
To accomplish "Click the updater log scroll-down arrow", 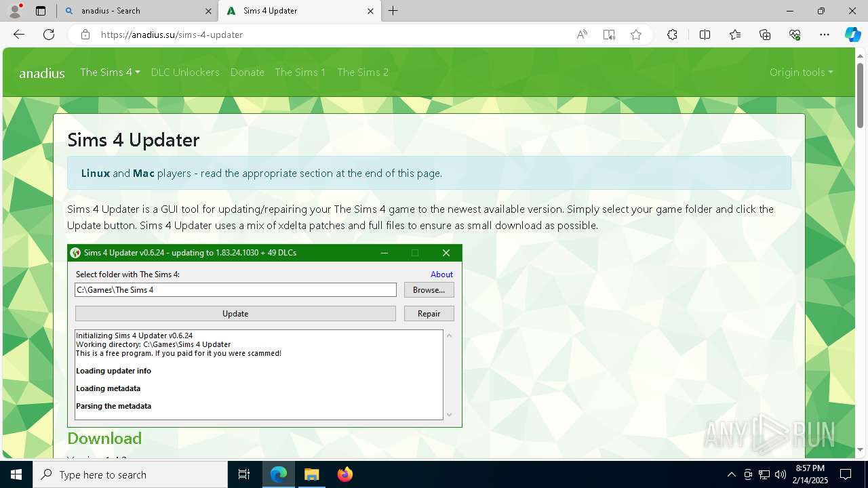I will click(x=449, y=414).
